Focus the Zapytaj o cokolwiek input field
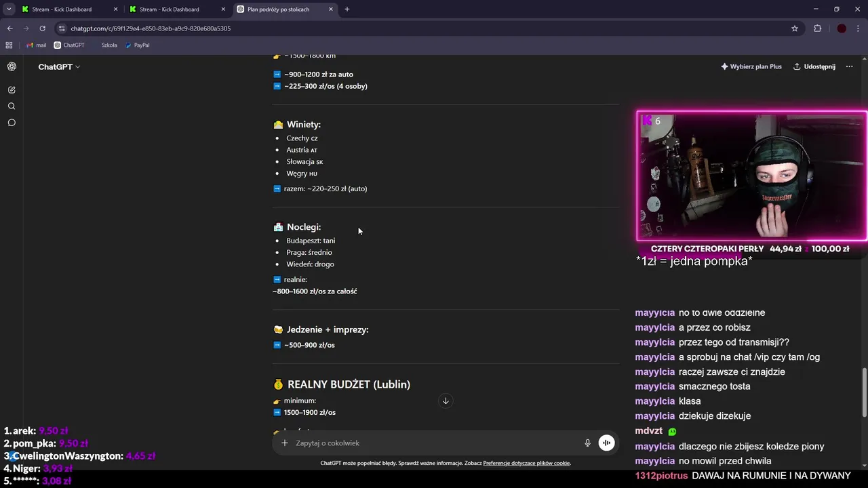Image resolution: width=868 pixels, height=488 pixels. coord(434,443)
